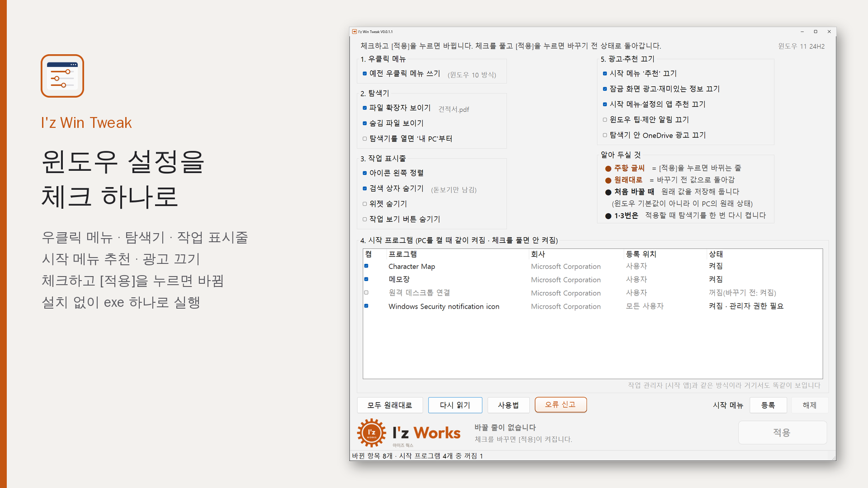Enable 위젯 숨기기 checkbox
The width and height of the screenshot is (868, 488).
pos(365,204)
